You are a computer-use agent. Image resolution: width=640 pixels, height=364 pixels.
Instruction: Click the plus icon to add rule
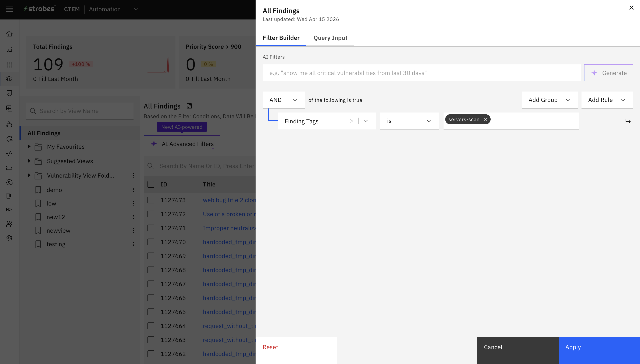611,121
